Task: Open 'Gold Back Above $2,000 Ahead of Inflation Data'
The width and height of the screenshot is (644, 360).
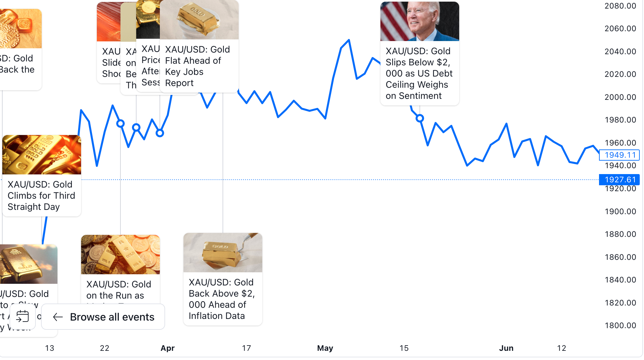Action: (x=222, y=299)
